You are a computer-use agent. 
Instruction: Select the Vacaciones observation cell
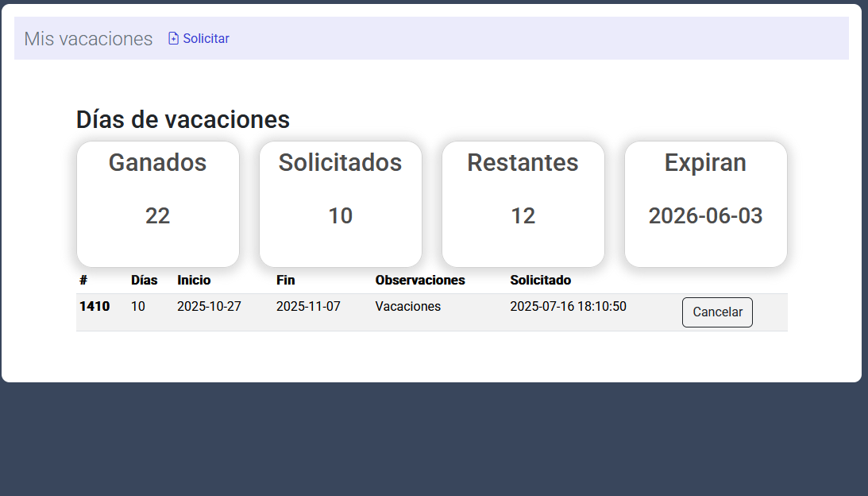[x=407, y=306]
